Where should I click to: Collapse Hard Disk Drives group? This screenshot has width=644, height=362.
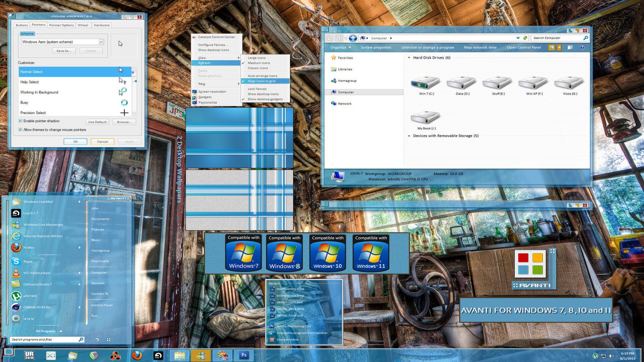point(409,58)
